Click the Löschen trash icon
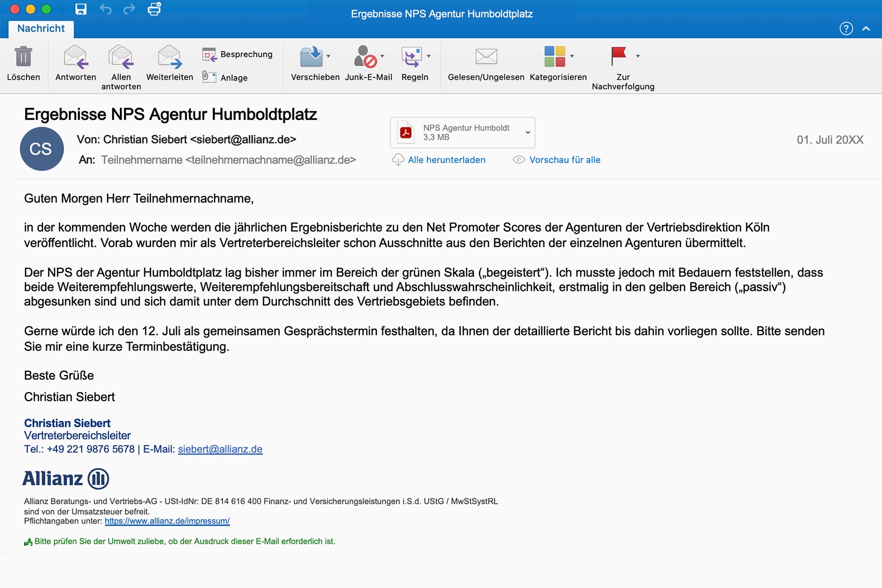 [x=23, y=57]
